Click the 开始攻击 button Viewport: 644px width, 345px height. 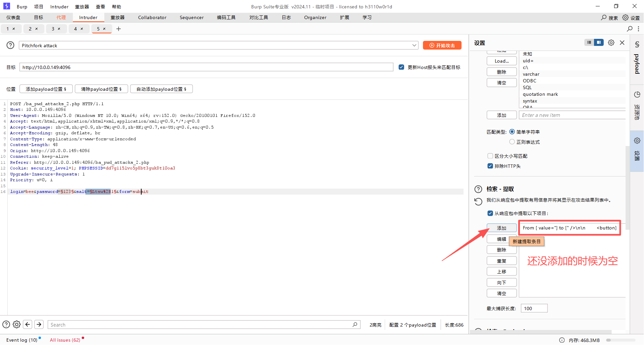442,45
